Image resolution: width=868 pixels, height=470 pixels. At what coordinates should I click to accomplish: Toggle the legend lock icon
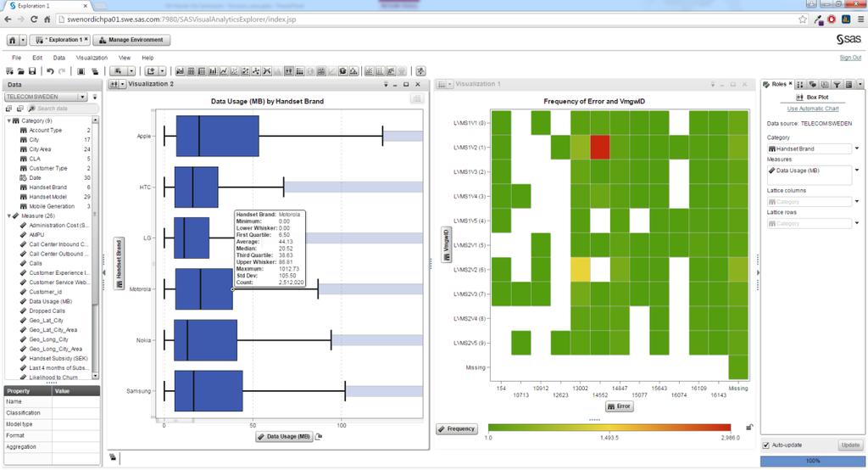[x=749, y=428]
